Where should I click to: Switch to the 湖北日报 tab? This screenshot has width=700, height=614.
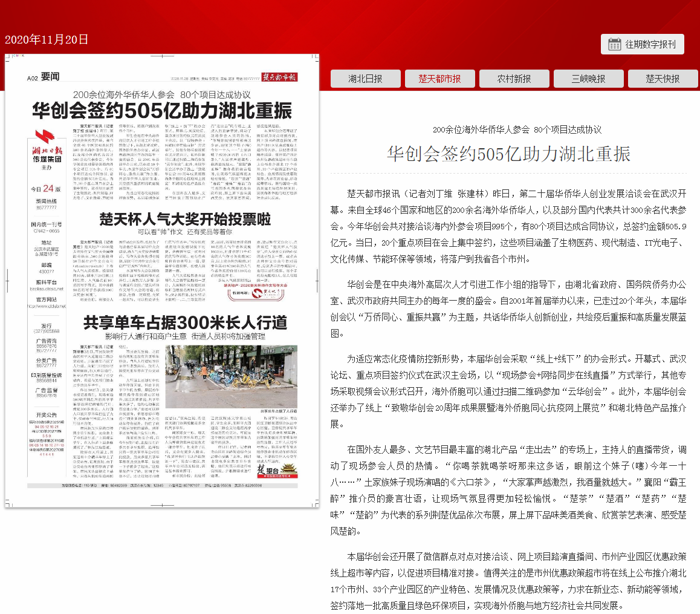click(365, 79)
